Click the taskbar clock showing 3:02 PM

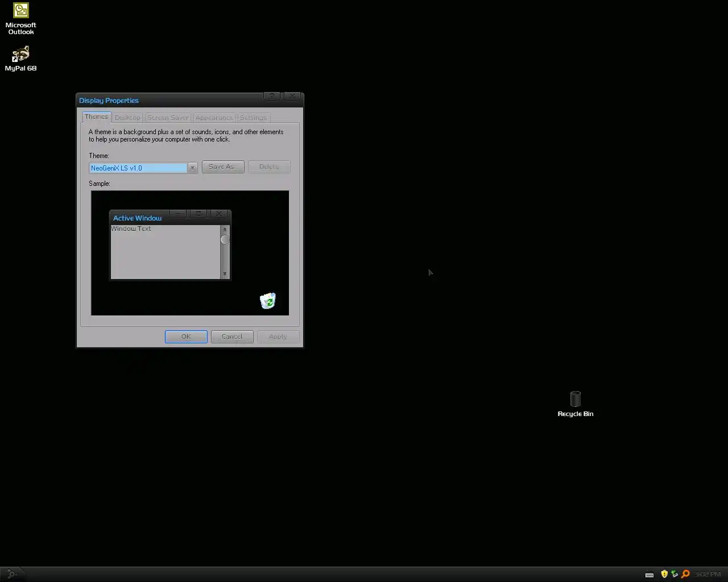pyautogui.click(x=708, y=574)
